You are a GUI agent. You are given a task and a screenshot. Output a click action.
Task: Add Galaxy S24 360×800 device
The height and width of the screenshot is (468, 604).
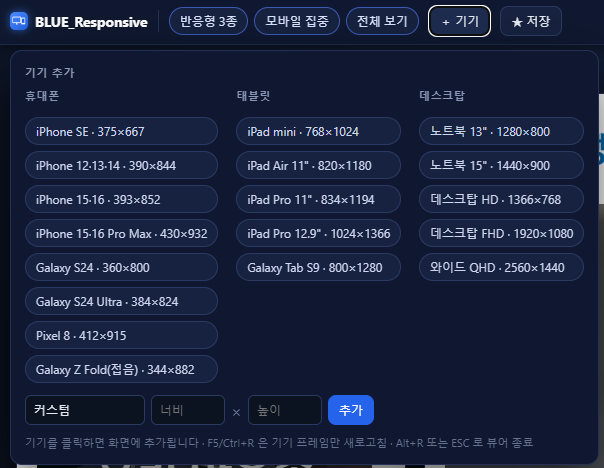(121, 267)
